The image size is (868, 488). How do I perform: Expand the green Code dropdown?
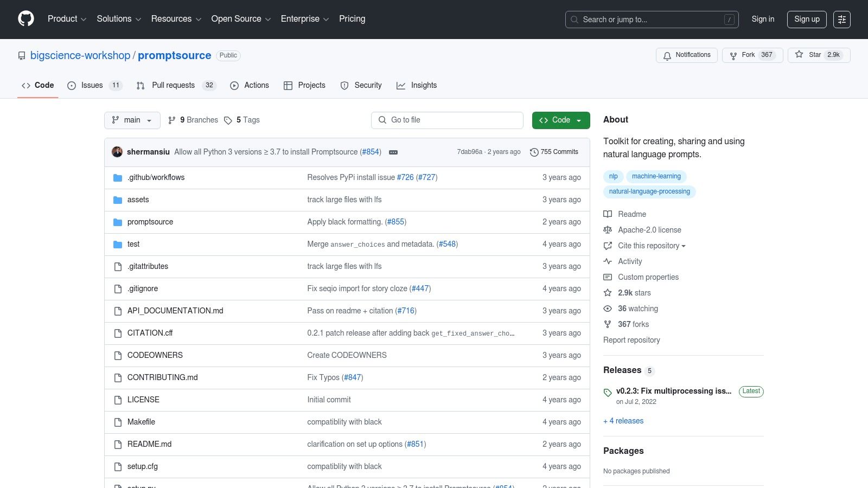pyautogui.click(x=561, y=120)
